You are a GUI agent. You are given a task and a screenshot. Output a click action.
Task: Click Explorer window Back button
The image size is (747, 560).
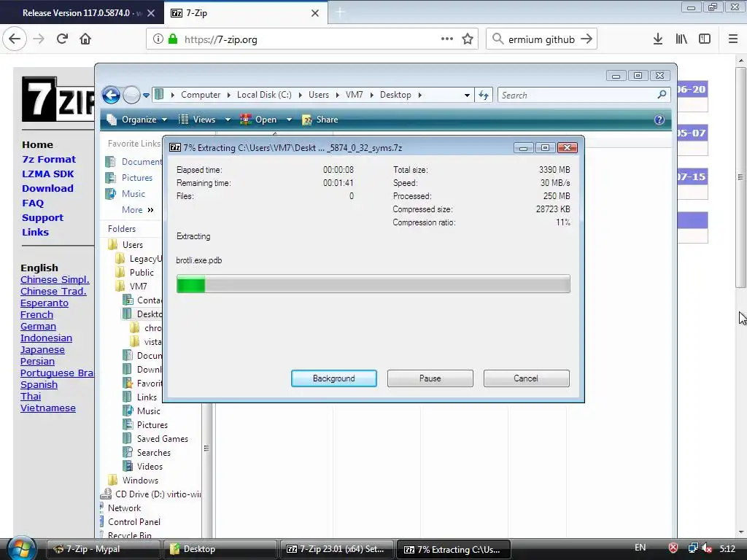(111, 95)
